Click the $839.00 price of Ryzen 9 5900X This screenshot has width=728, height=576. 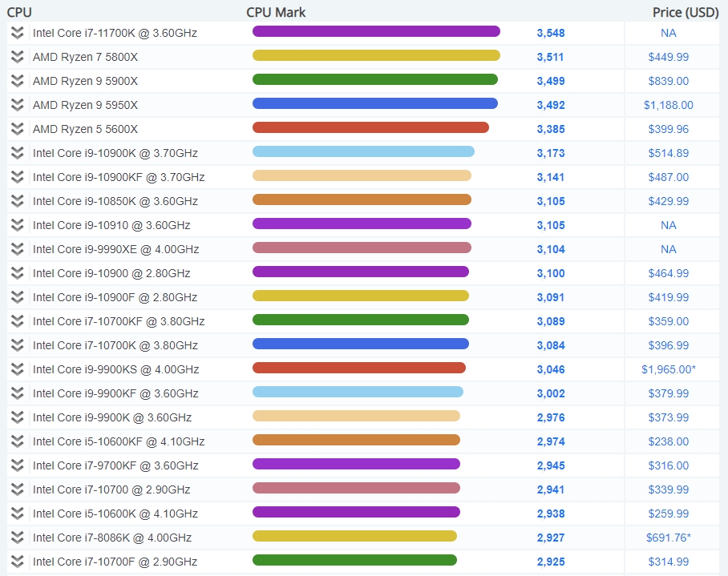tap(669, 81)
